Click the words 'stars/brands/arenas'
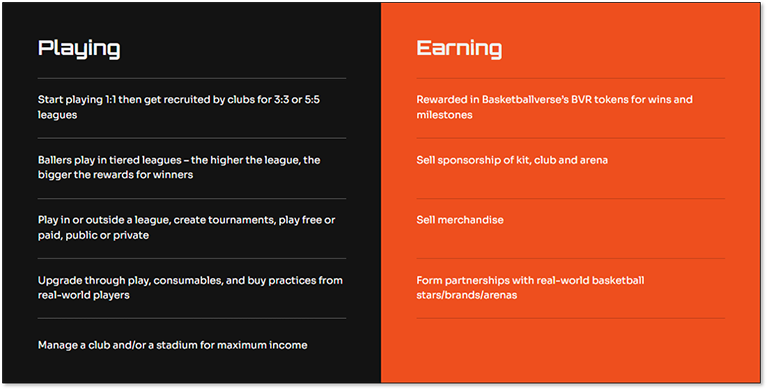 click(467, 295)
